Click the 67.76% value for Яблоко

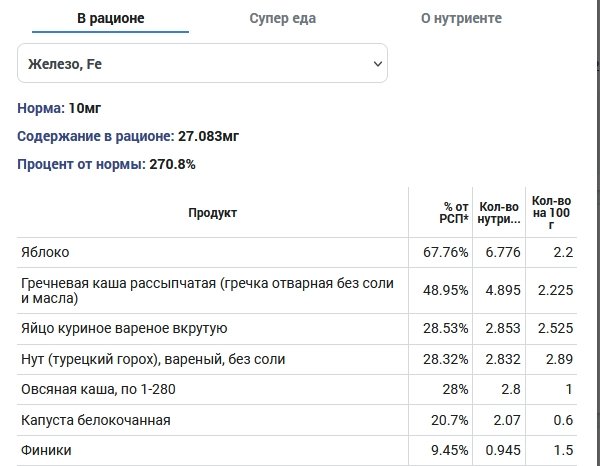(x=446, y=252)
